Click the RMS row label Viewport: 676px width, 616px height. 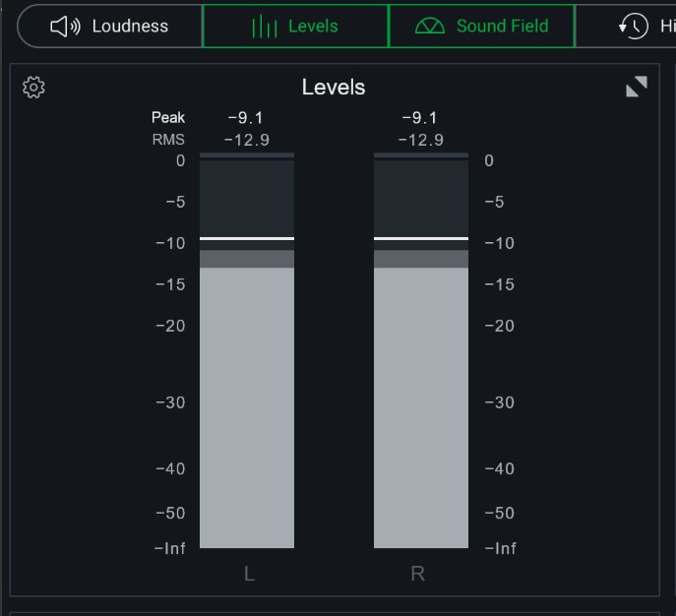point(168,140)
